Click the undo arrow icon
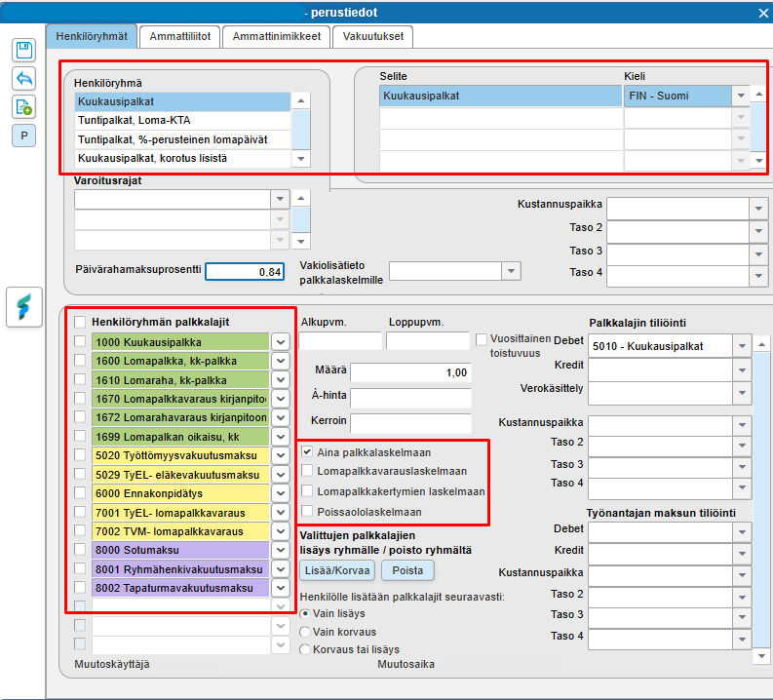The height and width of the screenshot is (700, 773). (23, 78)
